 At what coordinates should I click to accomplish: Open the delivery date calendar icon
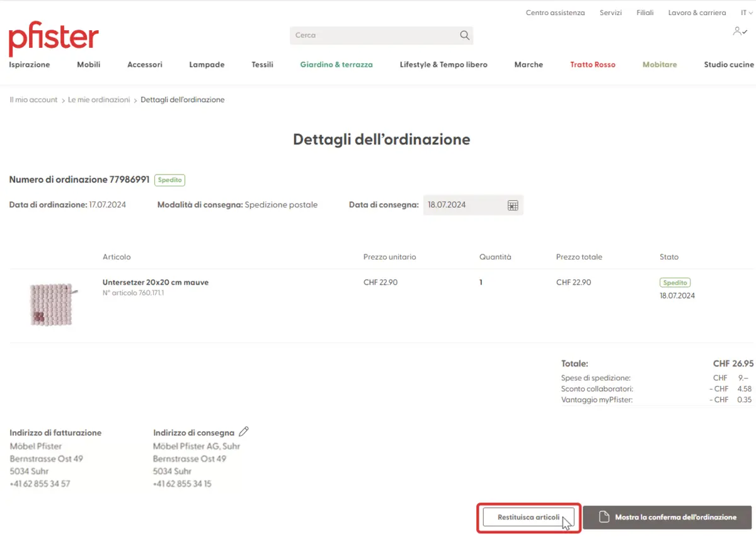pyautogui.click(x=513, y=205)
